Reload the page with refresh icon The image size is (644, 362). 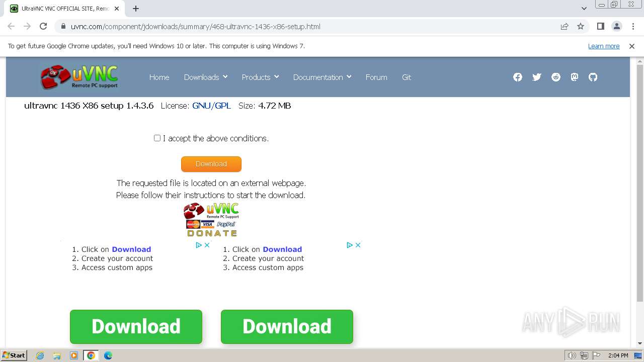click(x=43, y=26)
